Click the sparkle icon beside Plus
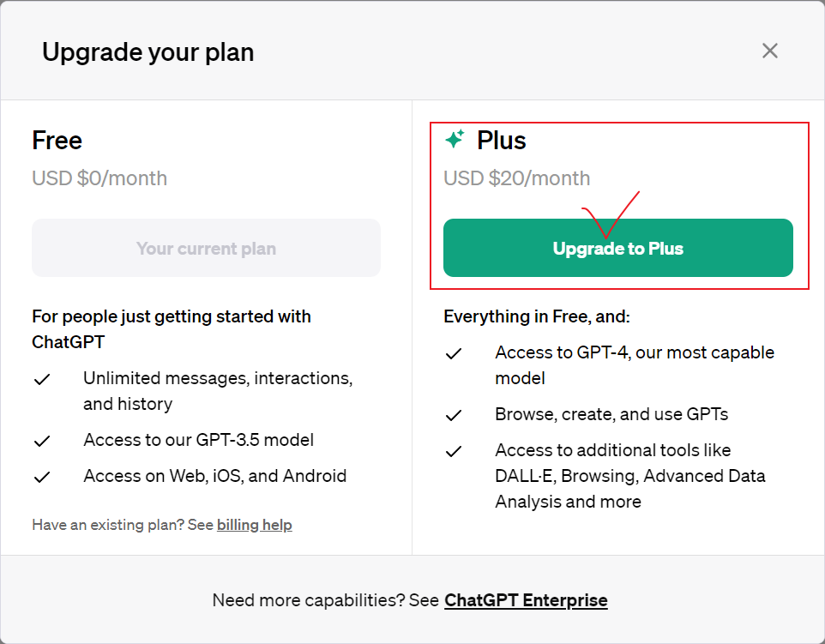 pyautogui.click(x=455, y=139)
